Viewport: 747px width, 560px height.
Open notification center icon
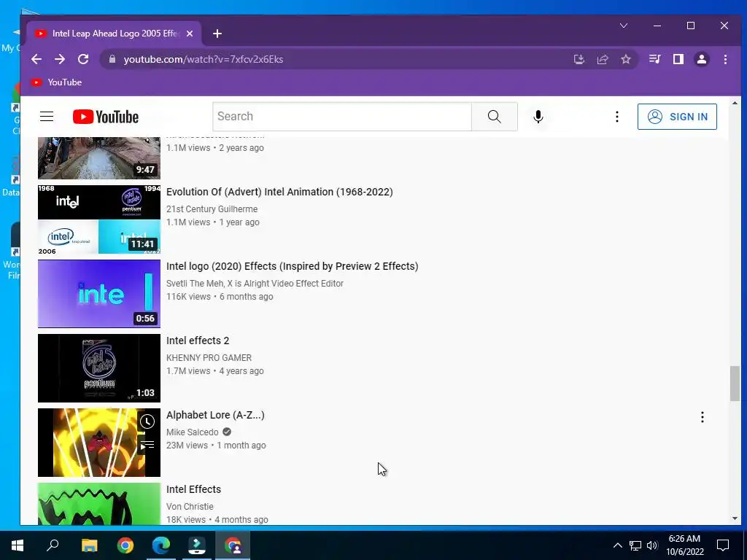[723, 545]
